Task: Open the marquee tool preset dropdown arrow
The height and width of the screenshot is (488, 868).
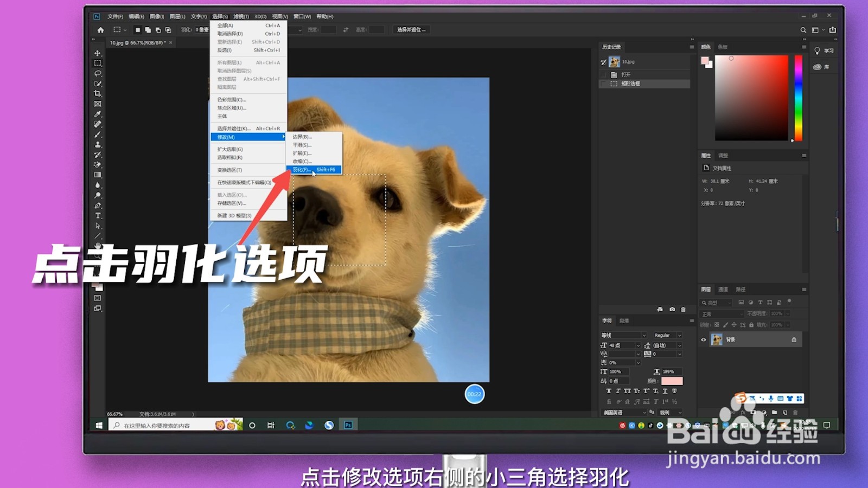Action: [125, 30]
